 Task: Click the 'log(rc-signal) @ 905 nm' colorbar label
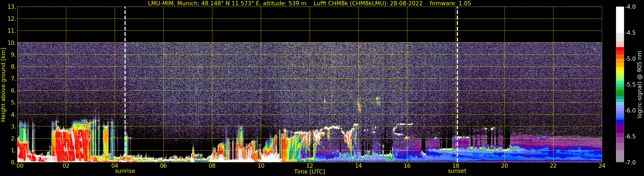[640, 85]
